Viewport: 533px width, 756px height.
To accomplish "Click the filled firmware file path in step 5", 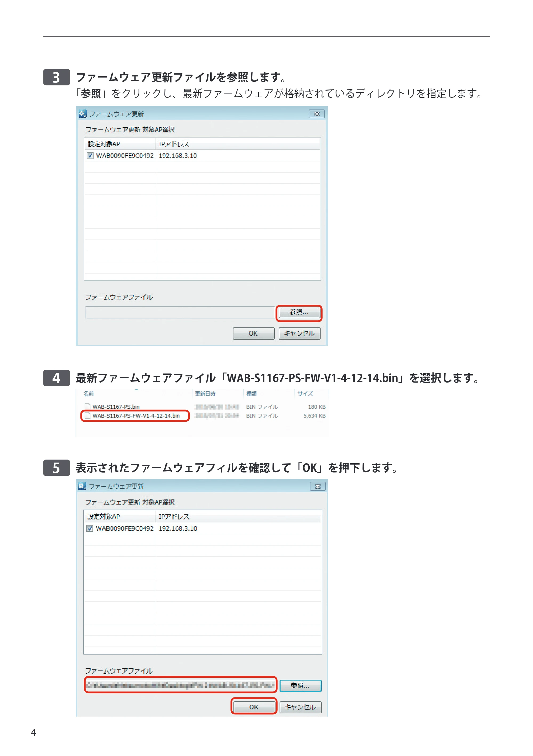I will coord(180,685).
